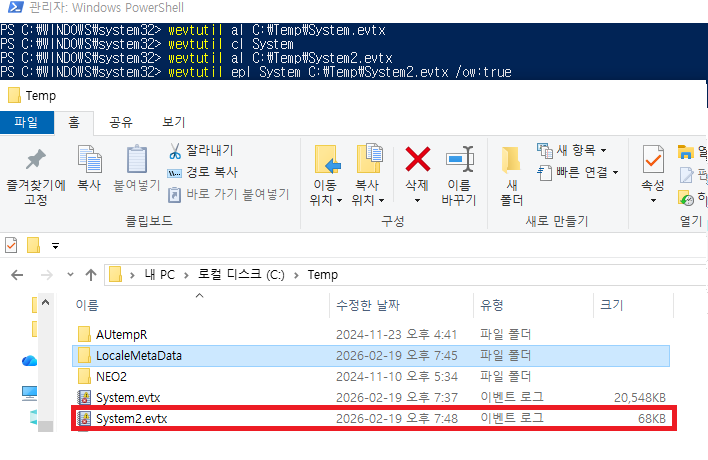Open the Customize Quick Access Toolbar dropdown

coord(56,246)
